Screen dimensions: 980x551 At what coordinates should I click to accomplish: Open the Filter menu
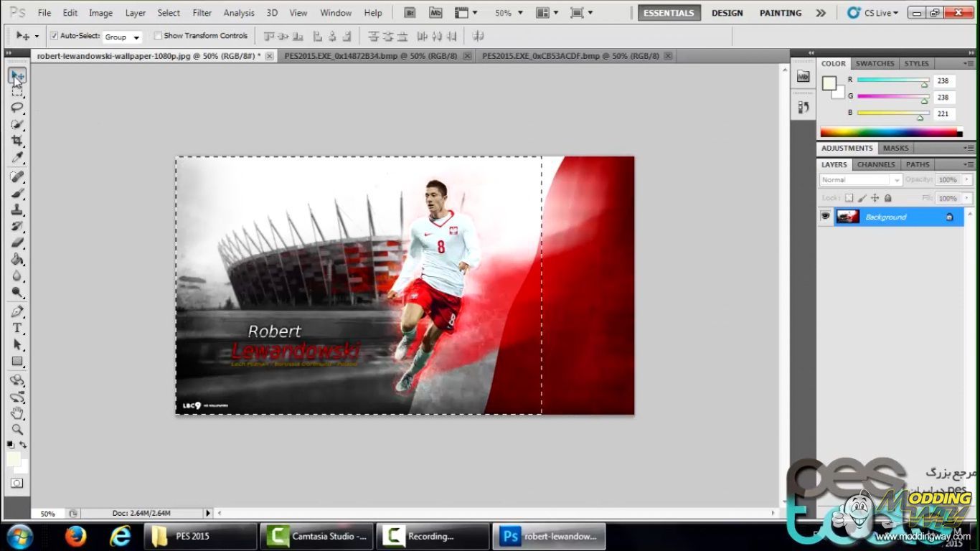[x=202, y=13]
